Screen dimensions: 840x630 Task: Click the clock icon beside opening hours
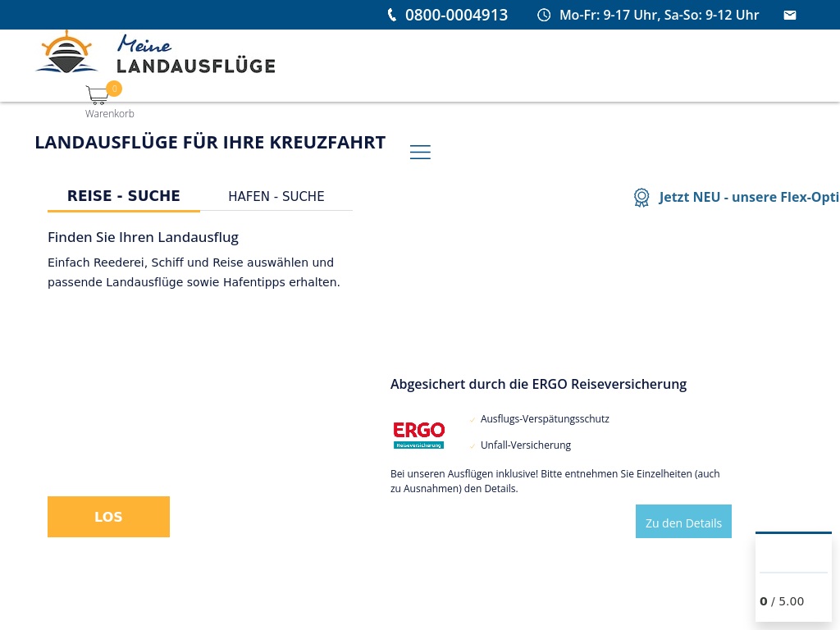click(544, 15)
